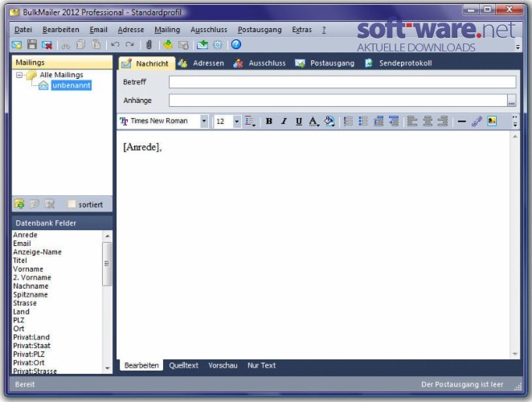Select the unbenannt mailing

tap(72, 85)
